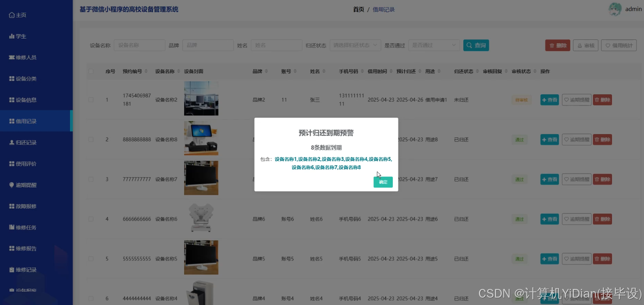Image resolution: width=644 pixels, height=305 pixels.
Task: Open the 是否通过 dropdown
Action: pyautogui.click(x=434, y=45)
